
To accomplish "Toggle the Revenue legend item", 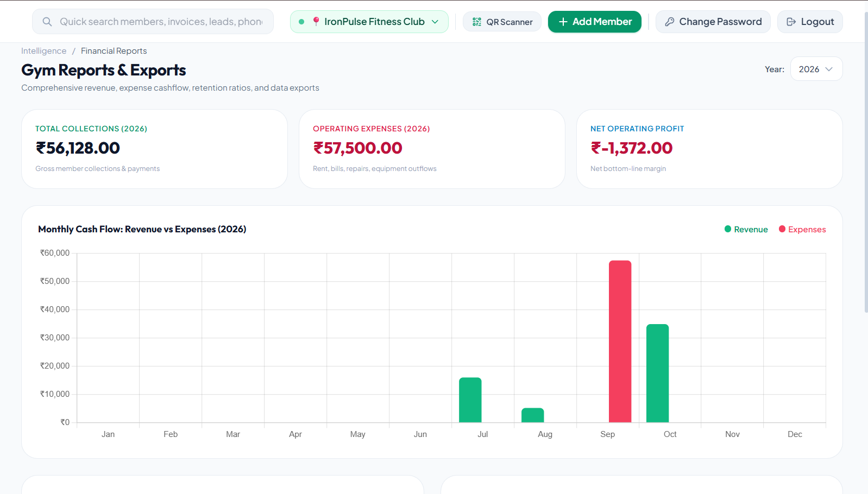I will 746,229.
